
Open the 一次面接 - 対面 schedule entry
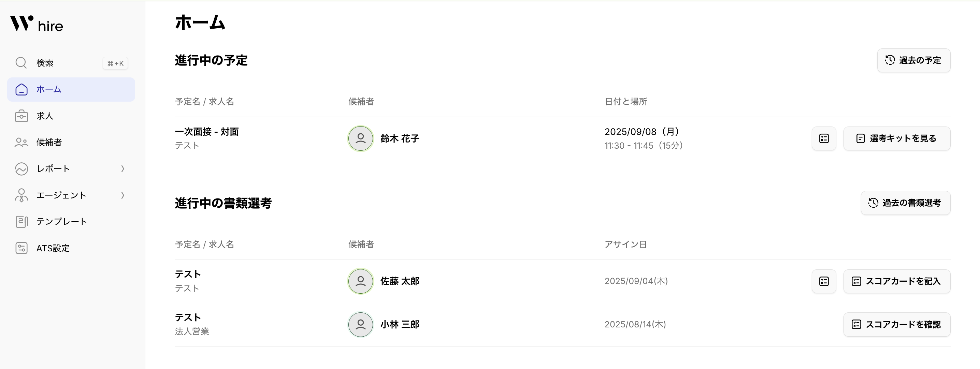pyautogui.click(x=206, y=132)
